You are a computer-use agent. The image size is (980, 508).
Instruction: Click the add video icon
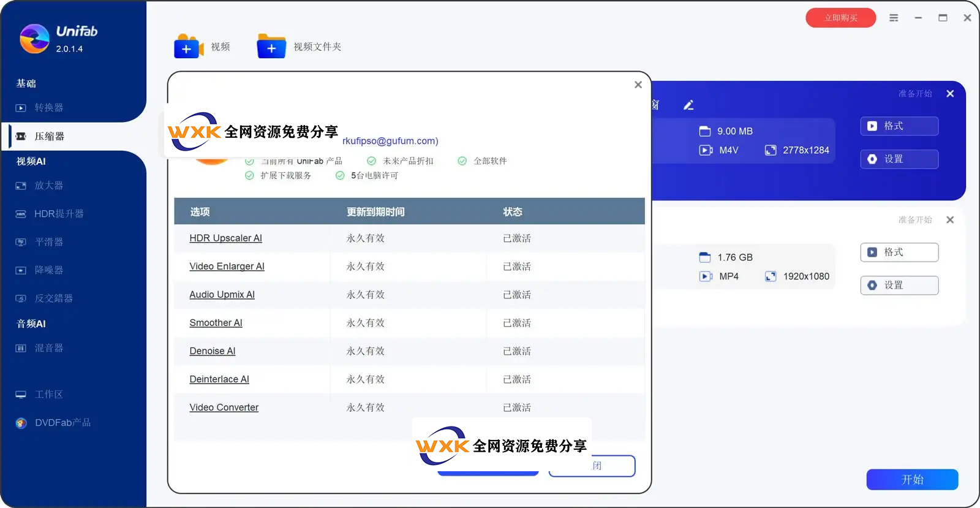point(188,47)
